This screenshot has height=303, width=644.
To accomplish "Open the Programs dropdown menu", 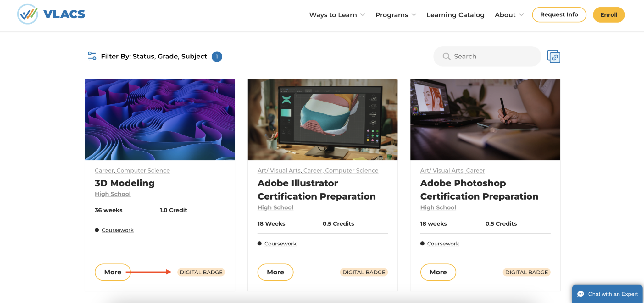I will click(x=395, y=15).
